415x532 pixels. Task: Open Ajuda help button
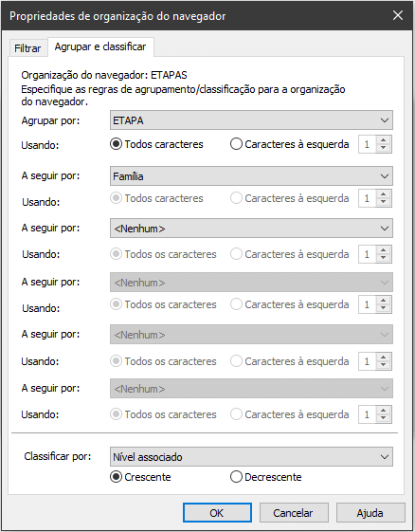pyautogui.click(x=370, y=513)
